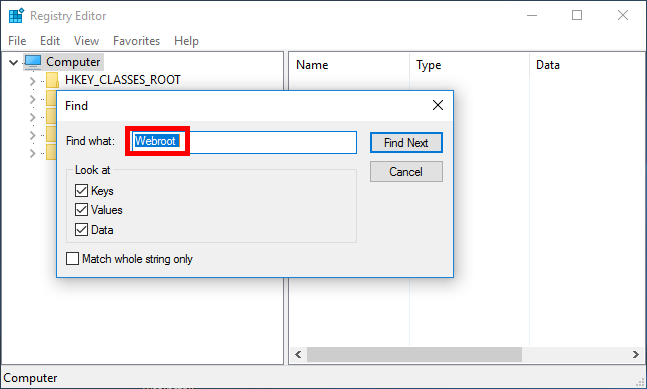647x389 pixels.
Task: Maximize the Registry Editor window
Action: tap(577, 16)
